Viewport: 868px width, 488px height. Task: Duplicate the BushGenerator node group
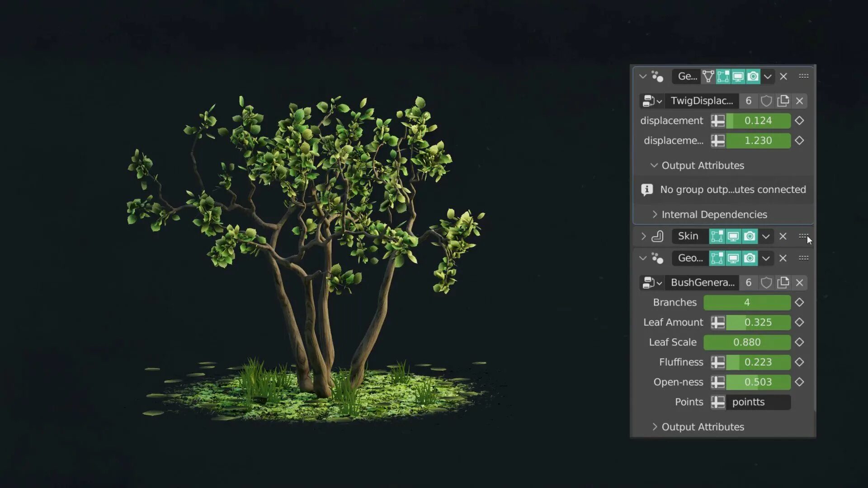point(783,282)
